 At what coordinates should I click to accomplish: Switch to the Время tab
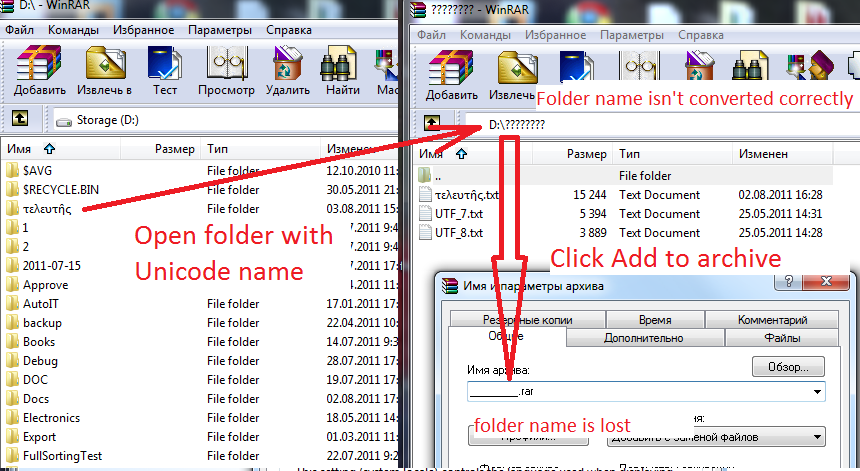(655, 320)
